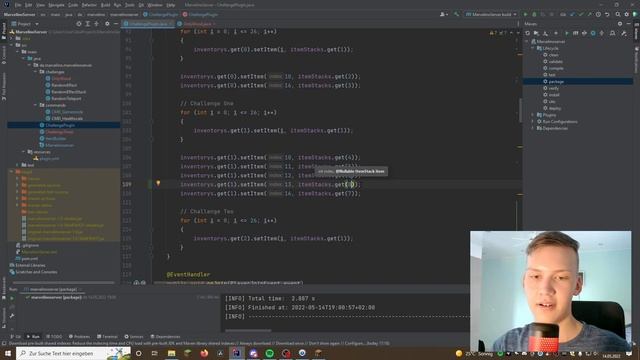
Task: Open the Navigate menu
Action: 56,5
